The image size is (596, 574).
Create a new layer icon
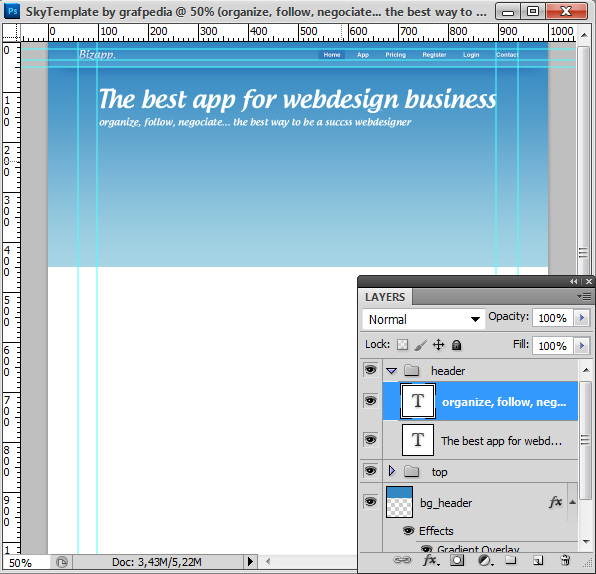[x=537, y=560]
